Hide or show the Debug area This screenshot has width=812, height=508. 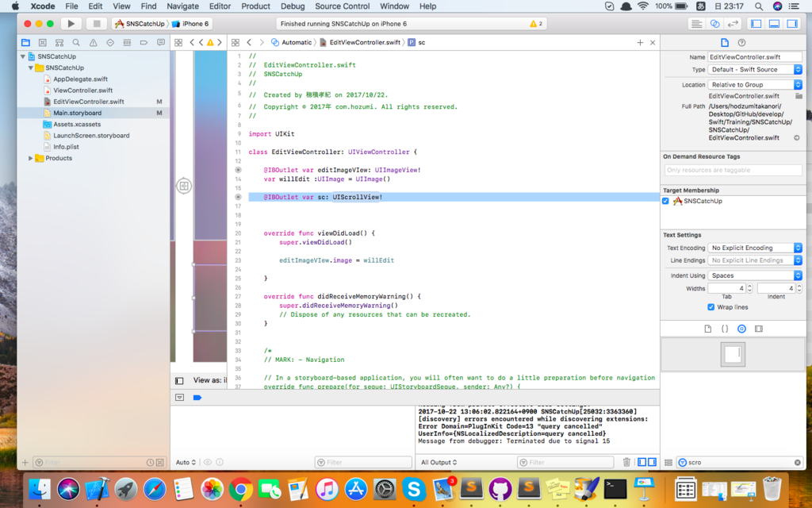click(774, 23)
